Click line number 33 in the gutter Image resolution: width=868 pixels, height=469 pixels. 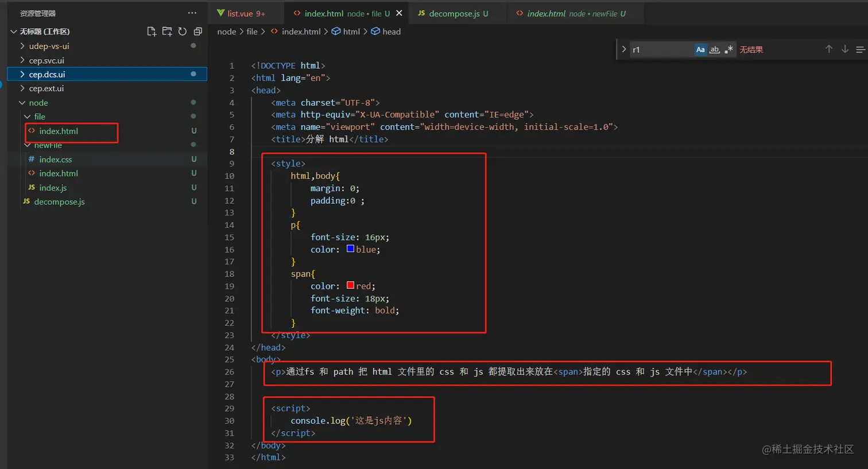[230, 457]
